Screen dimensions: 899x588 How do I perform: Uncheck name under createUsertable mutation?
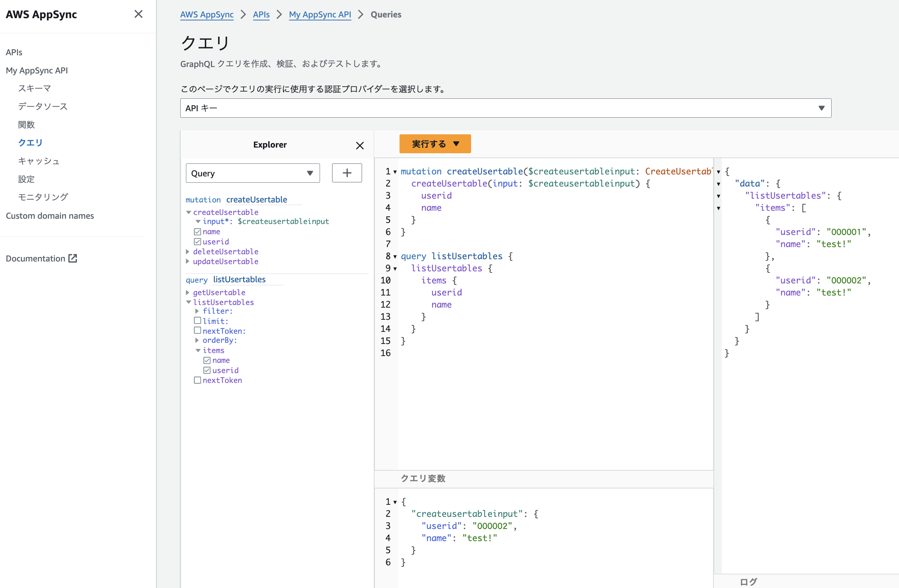click(x=197, y=232)
